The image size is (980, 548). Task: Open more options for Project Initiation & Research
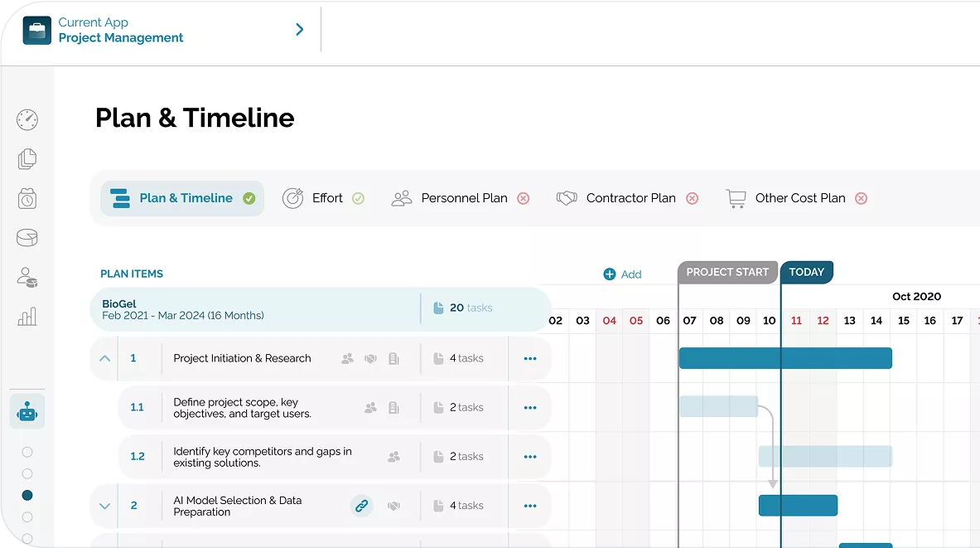coord(530,358)
